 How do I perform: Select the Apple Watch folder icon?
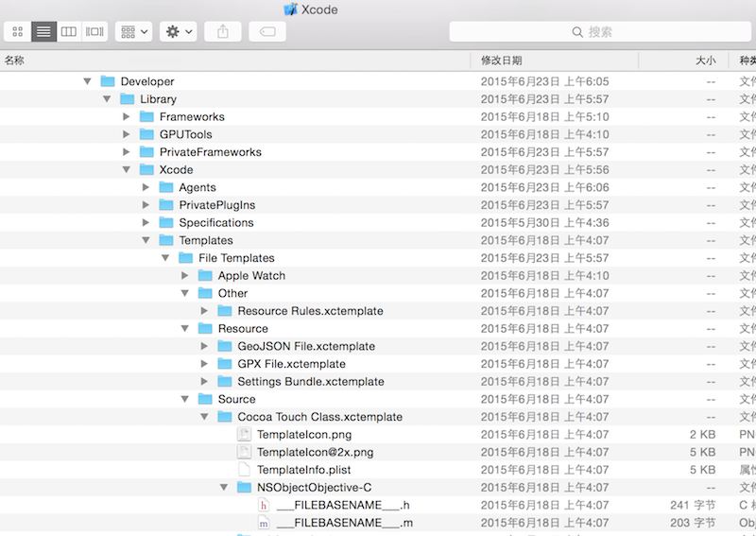pos(205,275)
